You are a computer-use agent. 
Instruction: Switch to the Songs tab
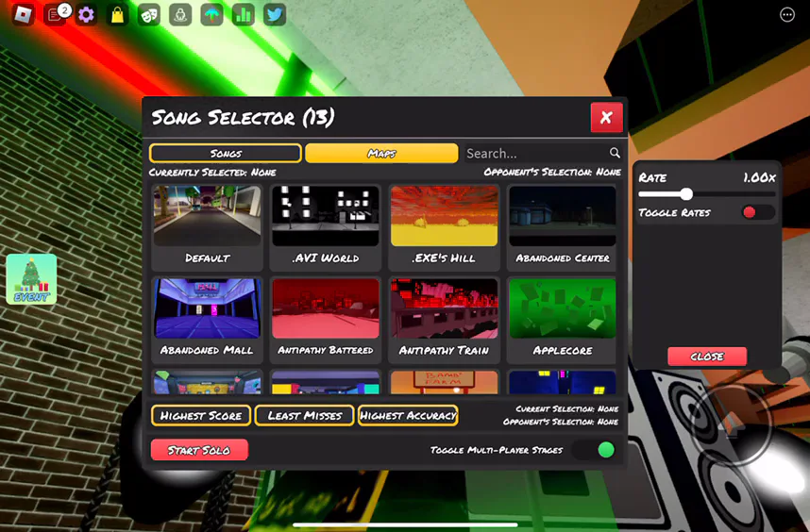point(226,153)
